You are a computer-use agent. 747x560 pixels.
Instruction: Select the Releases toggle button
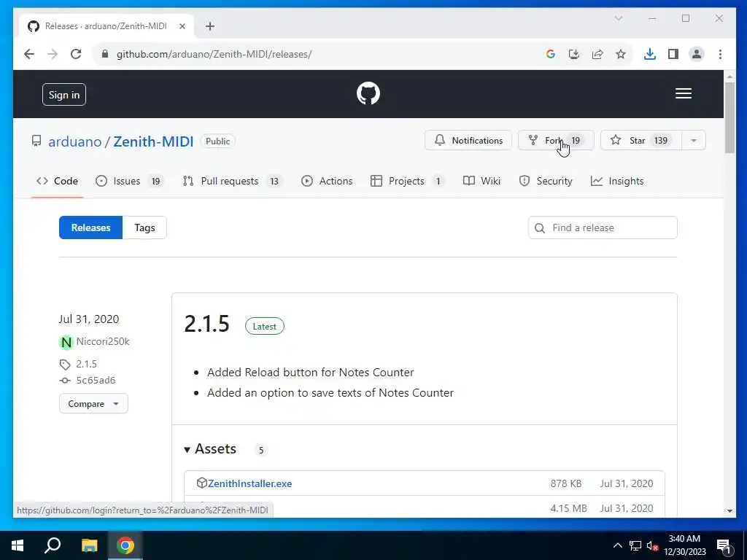(90, 227)
